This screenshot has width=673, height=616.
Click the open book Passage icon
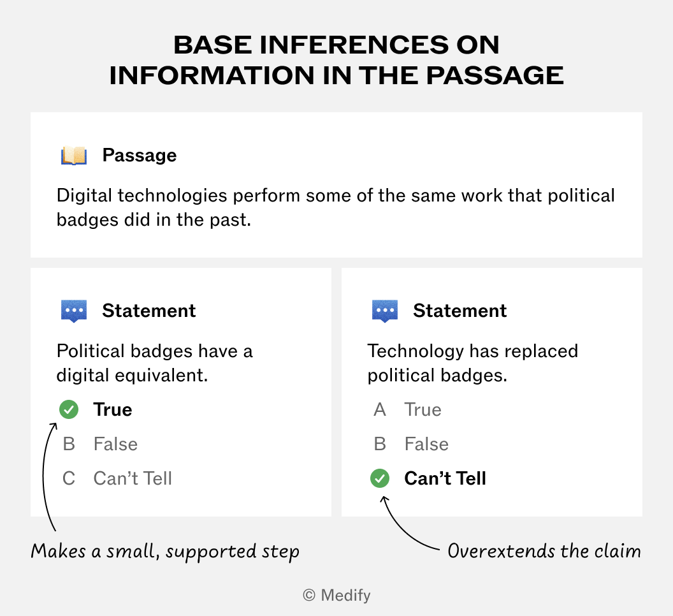(x=74, y=156)
